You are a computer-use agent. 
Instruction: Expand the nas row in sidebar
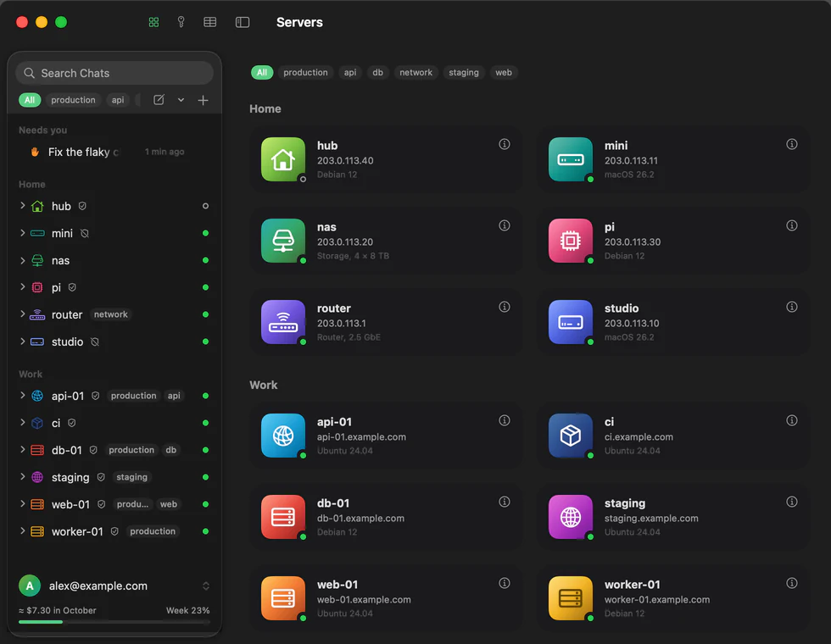tap(22, 260)
